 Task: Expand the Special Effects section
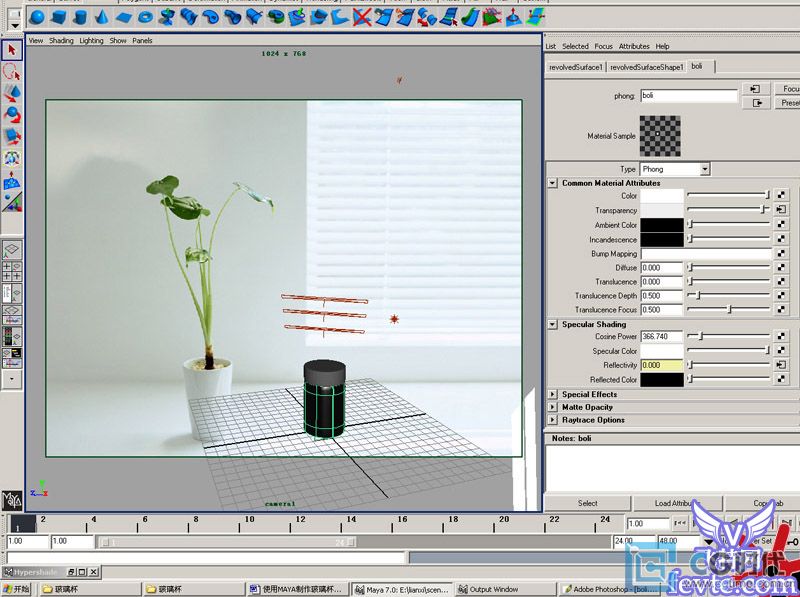[553, 394]
